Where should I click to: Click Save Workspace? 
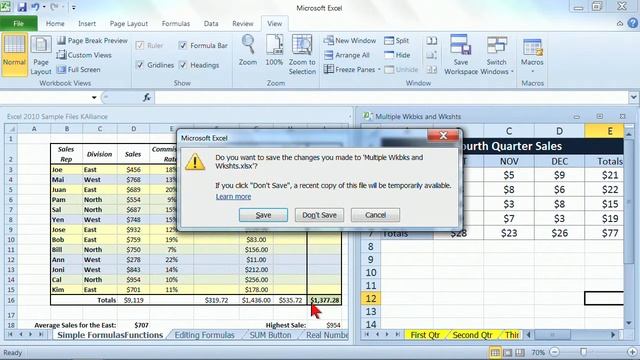(x=461, y=56)
